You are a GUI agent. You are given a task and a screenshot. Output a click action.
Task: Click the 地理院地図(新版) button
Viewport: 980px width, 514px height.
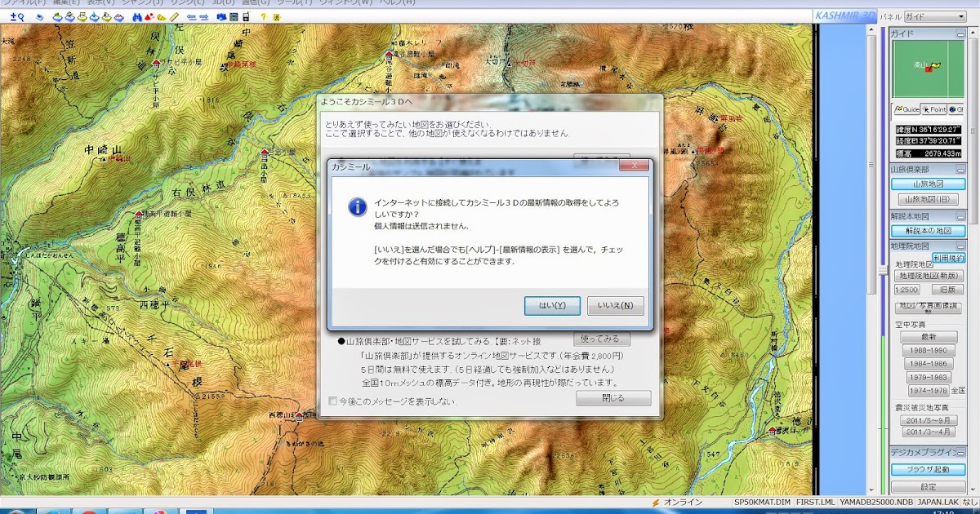pyautogui.click(x=929, y=276)
